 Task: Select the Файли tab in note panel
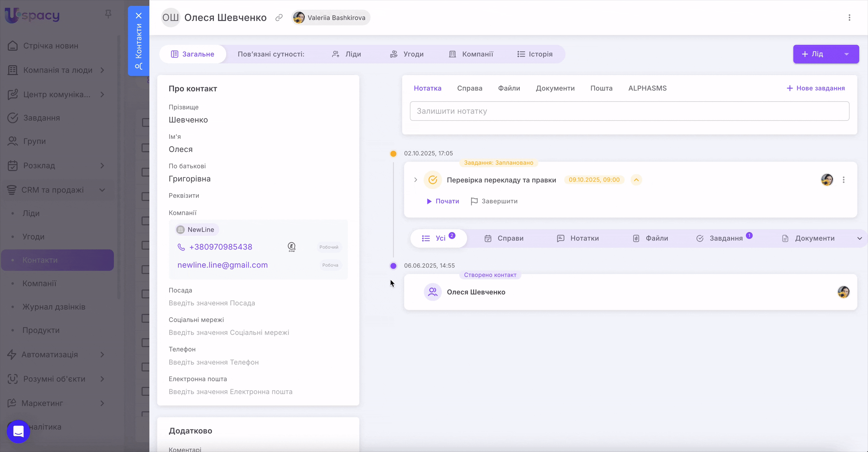pos(509,88)
